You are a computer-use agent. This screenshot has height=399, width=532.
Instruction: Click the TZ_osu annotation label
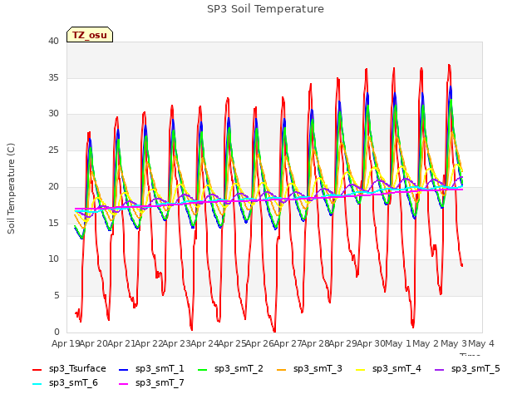tap(90, 35)
